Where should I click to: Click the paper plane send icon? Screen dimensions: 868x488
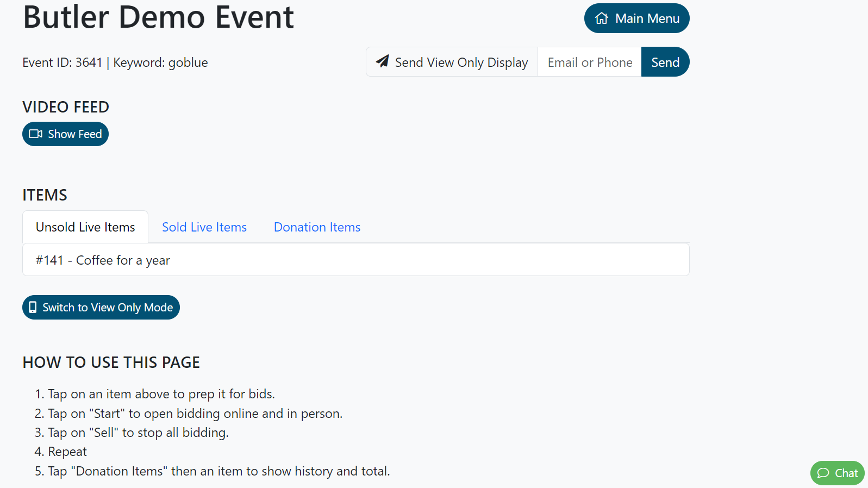pos(383,61)
